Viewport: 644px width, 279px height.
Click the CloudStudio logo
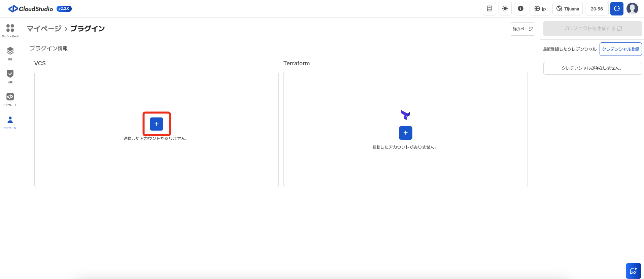click(x=31, y=9)
